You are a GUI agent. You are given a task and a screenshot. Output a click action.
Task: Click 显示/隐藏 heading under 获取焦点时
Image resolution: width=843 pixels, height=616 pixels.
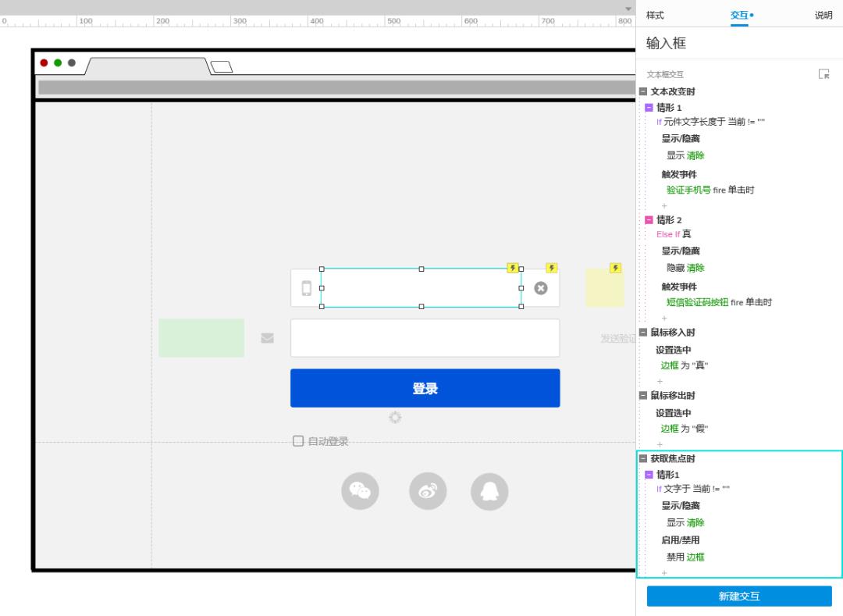click(680, 505)
